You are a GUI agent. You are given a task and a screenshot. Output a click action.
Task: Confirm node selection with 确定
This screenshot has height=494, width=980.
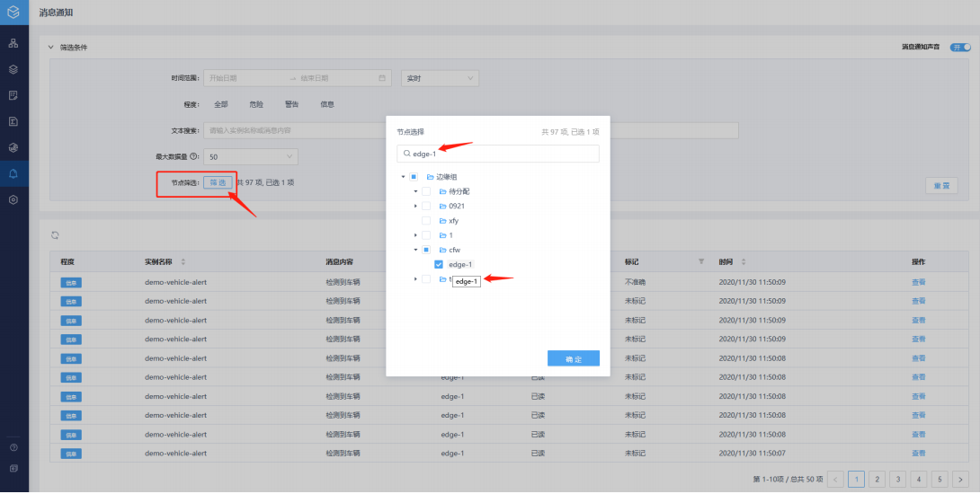click(574, 358)
